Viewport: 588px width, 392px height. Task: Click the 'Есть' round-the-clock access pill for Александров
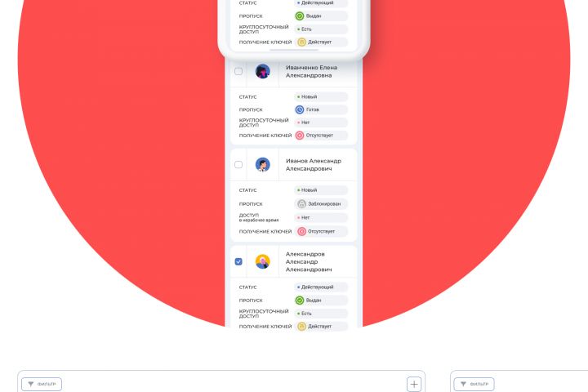(321, 314)
